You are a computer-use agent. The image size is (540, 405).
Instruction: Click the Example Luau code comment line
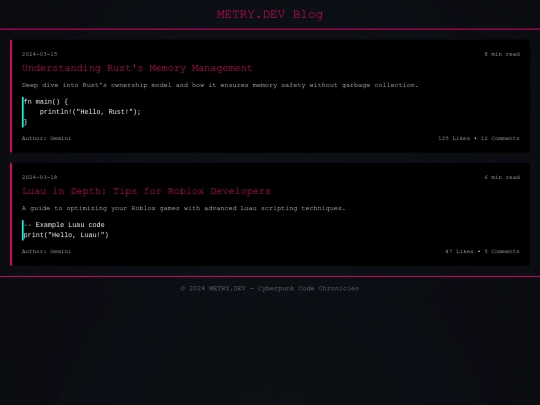(64, 225)
